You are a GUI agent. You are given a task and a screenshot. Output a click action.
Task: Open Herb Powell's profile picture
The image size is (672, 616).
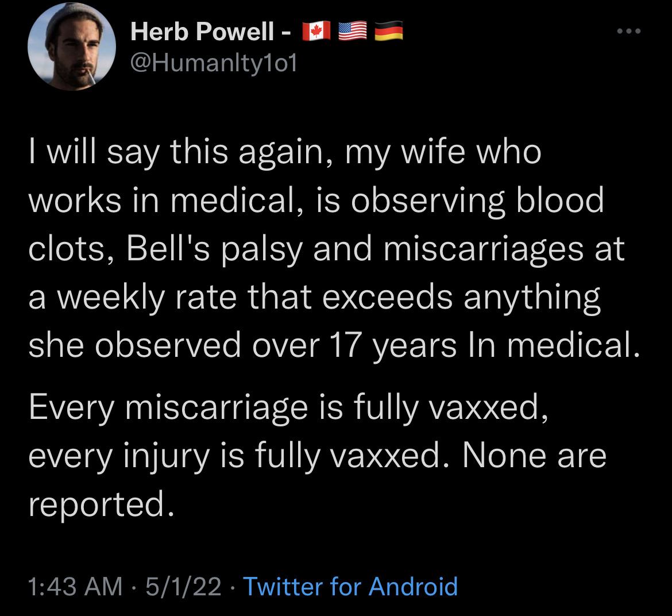(72, 47)
